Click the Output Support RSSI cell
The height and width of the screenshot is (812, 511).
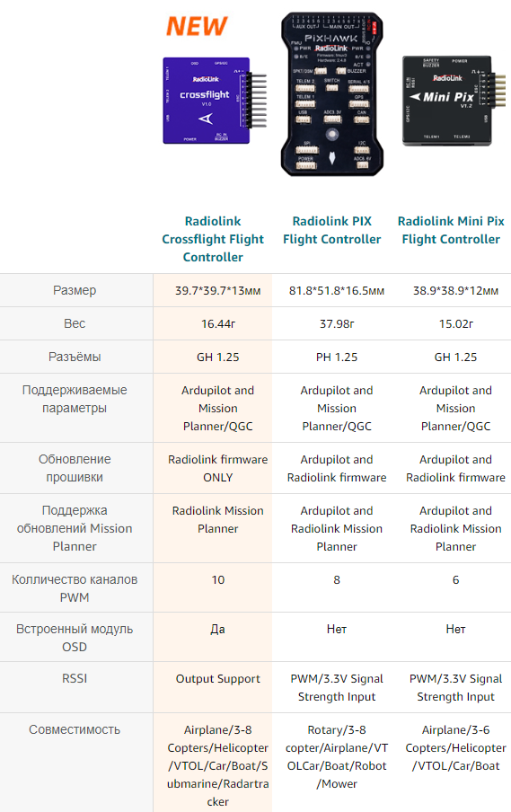pyautogui.click(x=218, y=679)
